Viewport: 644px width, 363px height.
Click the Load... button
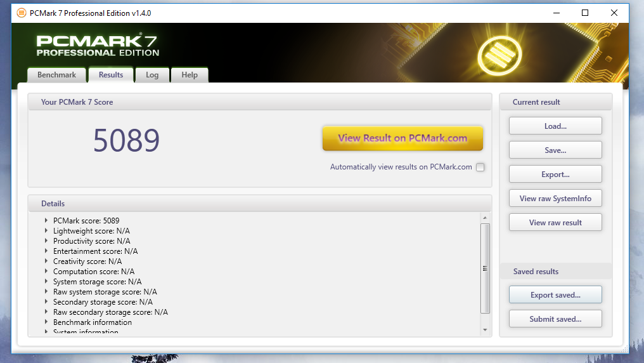pyautogui.click(x=555, y=126)
